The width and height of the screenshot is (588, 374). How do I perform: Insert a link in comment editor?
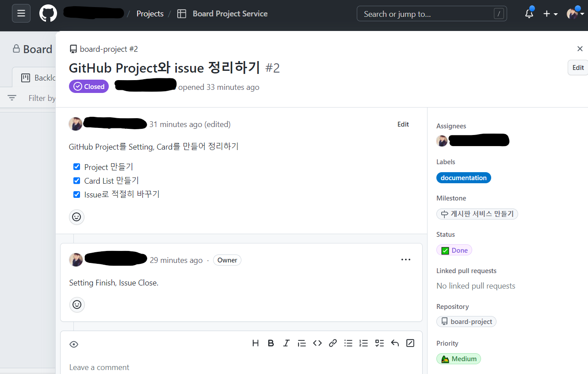(x=333, y=343)
